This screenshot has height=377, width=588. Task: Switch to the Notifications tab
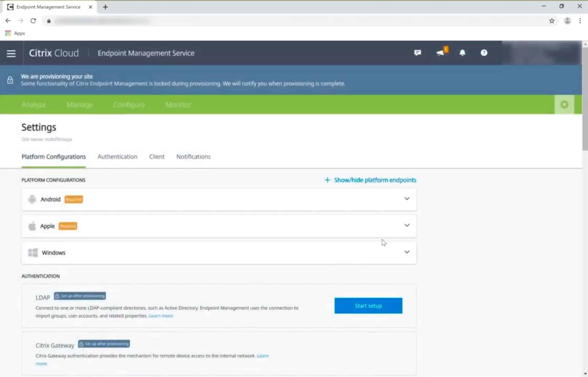click(193, 157)
